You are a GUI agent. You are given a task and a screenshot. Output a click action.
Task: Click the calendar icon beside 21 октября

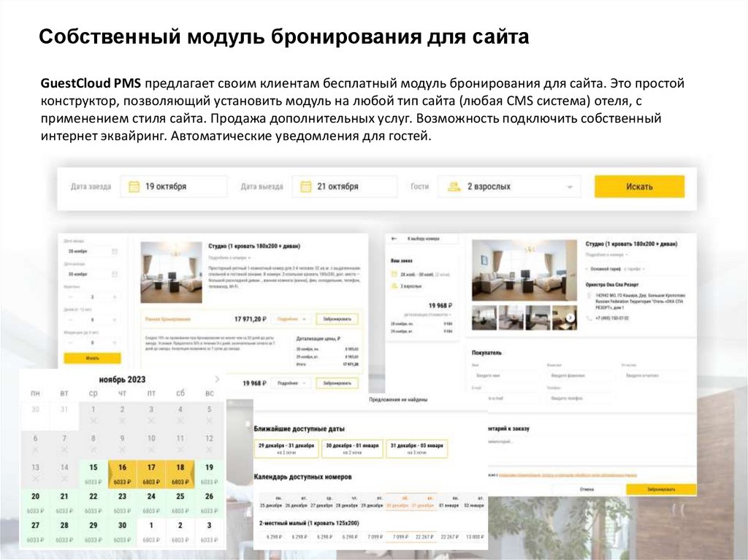click(x=306, y=186)
